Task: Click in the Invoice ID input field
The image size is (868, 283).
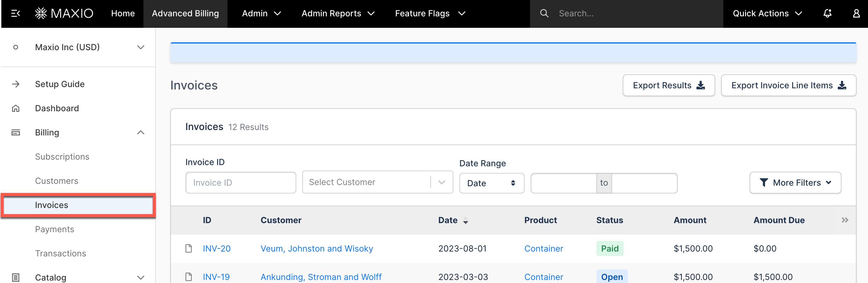Action: point(240,183)
